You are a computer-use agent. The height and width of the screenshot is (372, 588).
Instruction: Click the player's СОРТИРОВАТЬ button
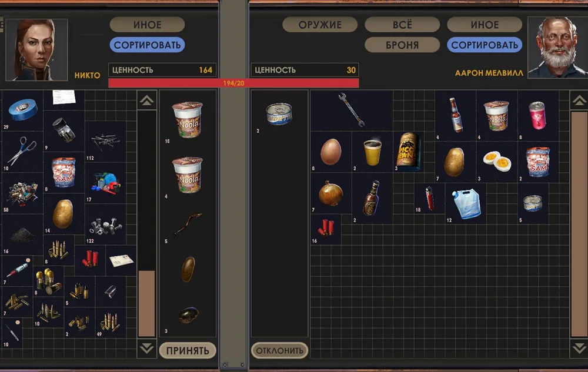(148, 45)
